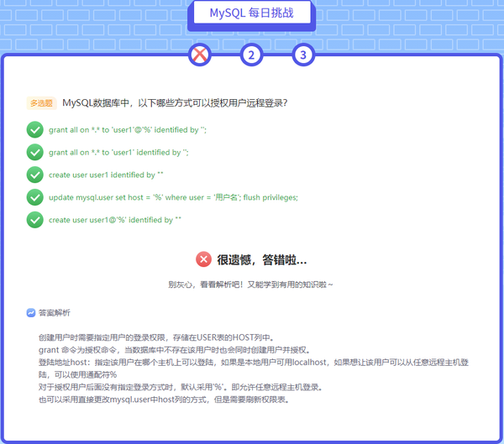Image resolution: width=504 pixels, height=444 pixels.
Task: Toggle checkmark for update mysql.user set host option
Action: pos(34,197)
